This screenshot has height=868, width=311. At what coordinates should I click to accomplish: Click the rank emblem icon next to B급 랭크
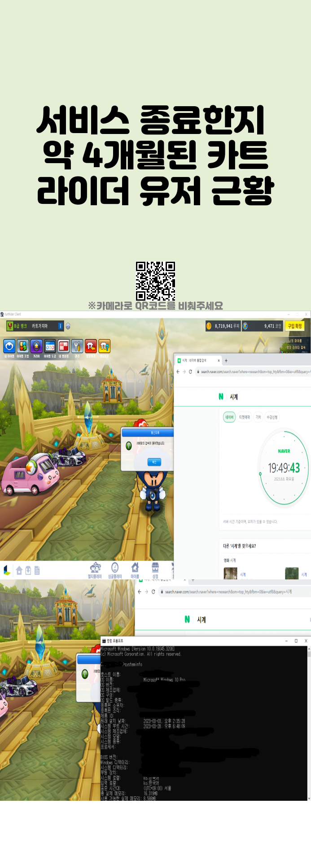[10, 326]
